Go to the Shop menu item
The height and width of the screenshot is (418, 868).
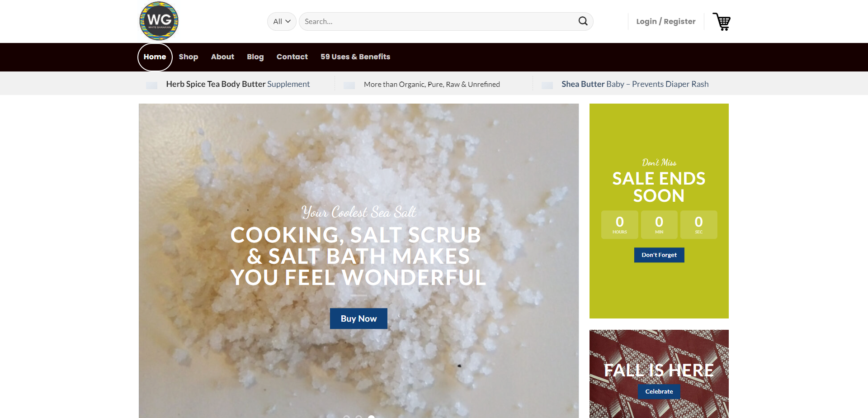coord(188,57)
